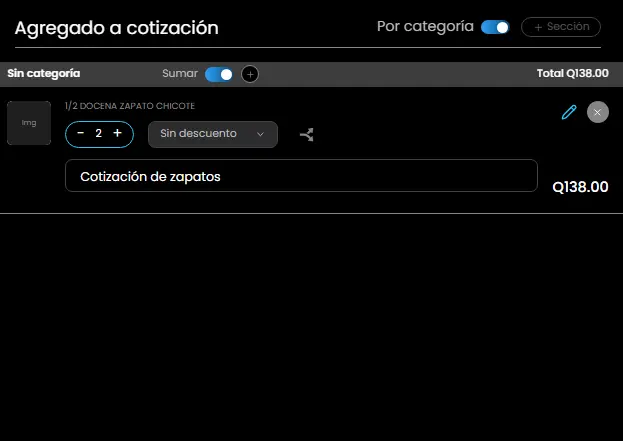623x441 pixels.
Task: Click the circled plus icon next to Sumar
Action: coord(250,74)
